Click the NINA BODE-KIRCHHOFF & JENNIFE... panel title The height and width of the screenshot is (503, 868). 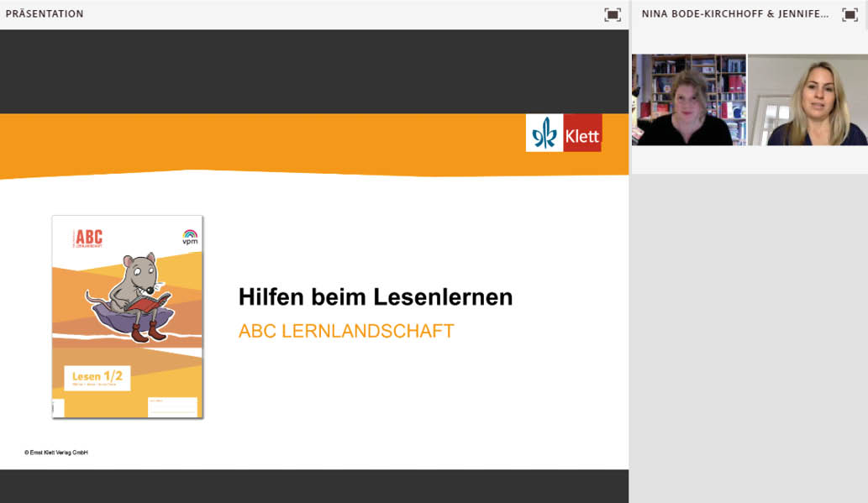point(735,13)
